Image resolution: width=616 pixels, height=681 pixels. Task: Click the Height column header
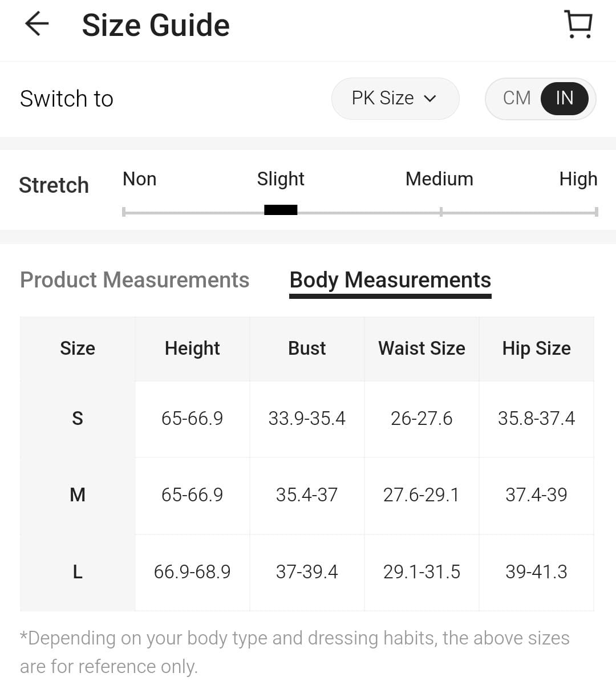tap(192, 348)
